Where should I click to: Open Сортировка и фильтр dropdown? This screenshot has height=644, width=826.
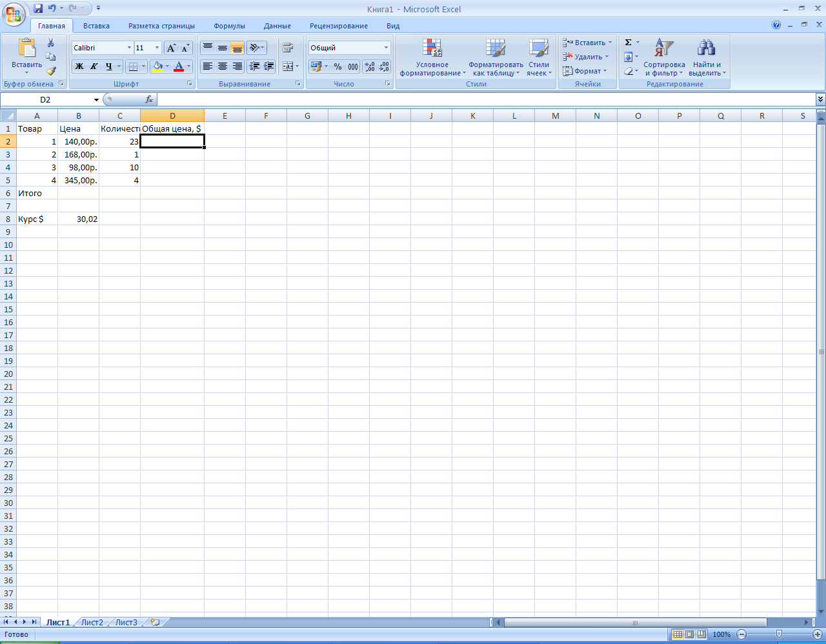(x=664, y=57)
